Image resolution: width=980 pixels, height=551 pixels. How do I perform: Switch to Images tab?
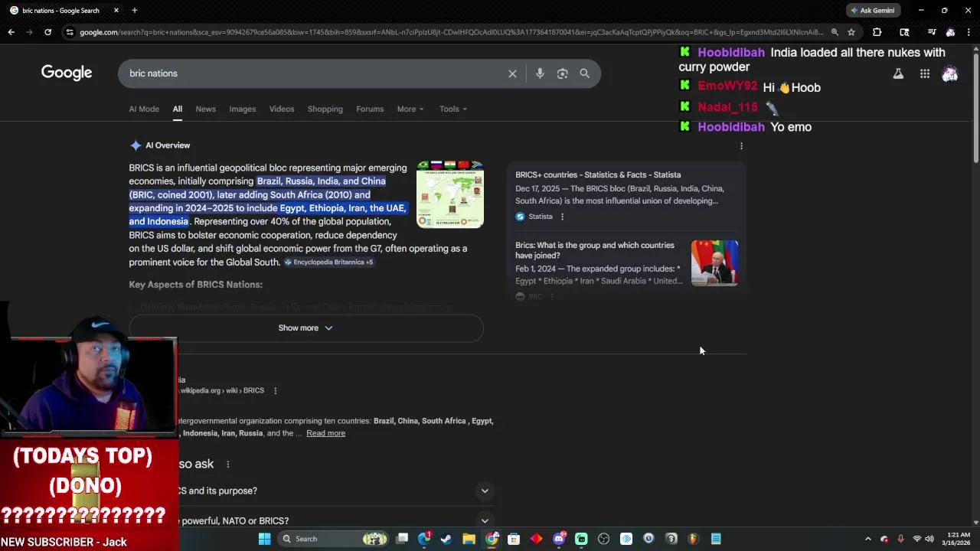pos(242,109)
